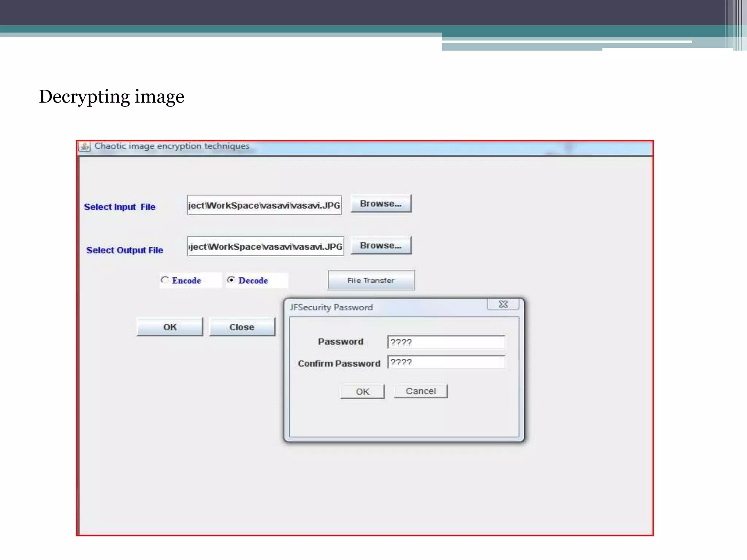The width and height of the screenshot is (747, 560).
Task: Click OK in the main window
Action: (x=170, y=327)
